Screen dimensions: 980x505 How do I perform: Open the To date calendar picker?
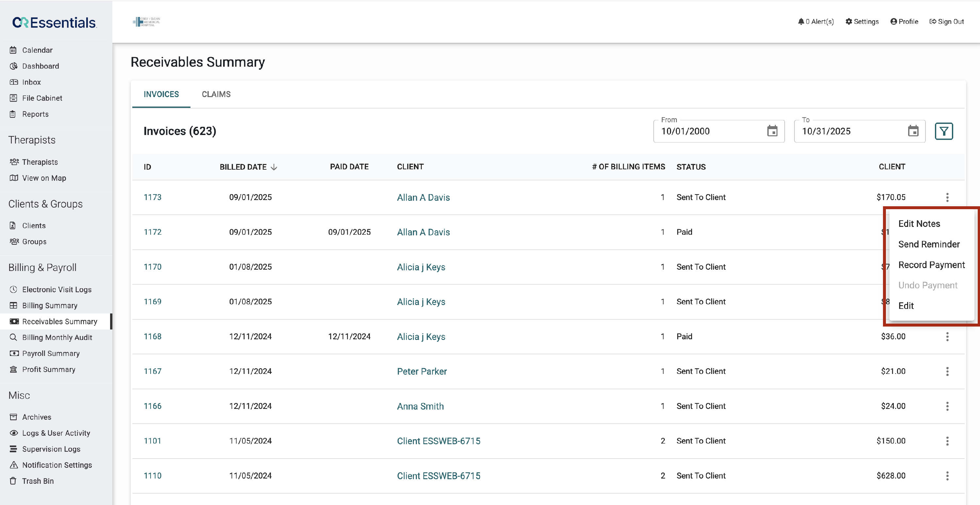pyautogui.click(x=913, y=131)
